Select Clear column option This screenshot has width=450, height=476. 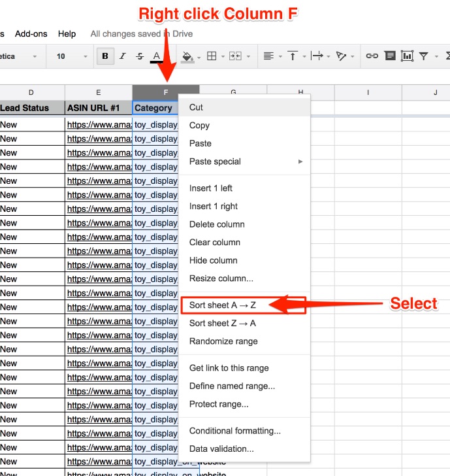pos(244,242)
